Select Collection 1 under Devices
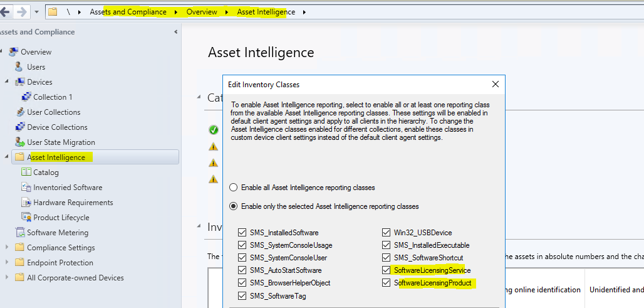The height and width of the screenshot is (308, 644). coord(53,97)
